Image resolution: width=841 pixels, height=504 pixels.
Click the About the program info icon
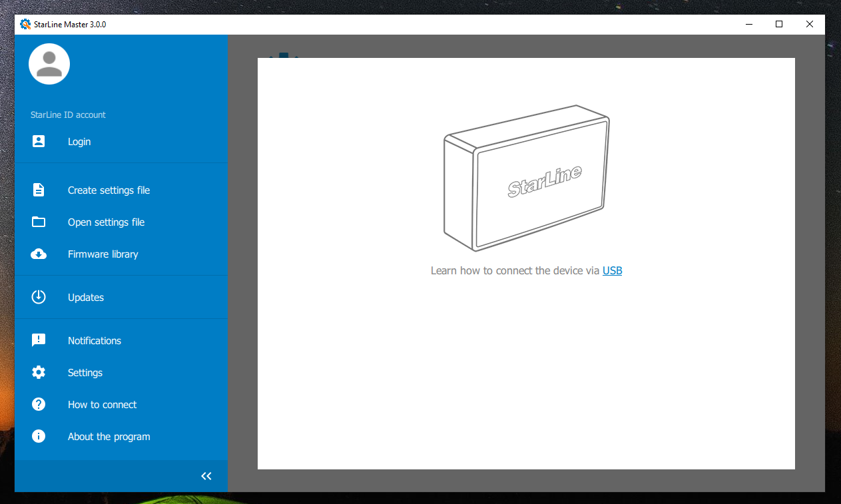coord(39,436)
